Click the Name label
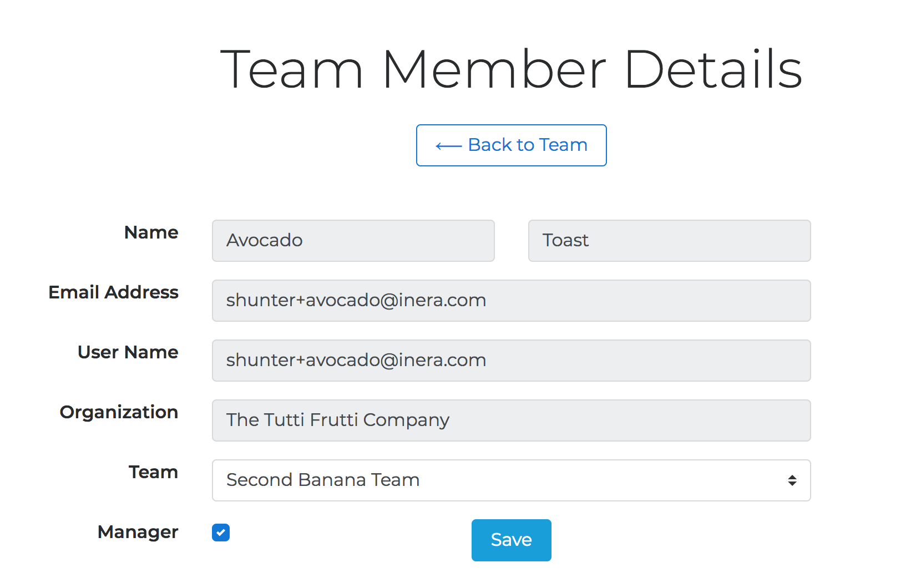Image resolution: width=921 pixels, height=588 pixels. [151, 232]
